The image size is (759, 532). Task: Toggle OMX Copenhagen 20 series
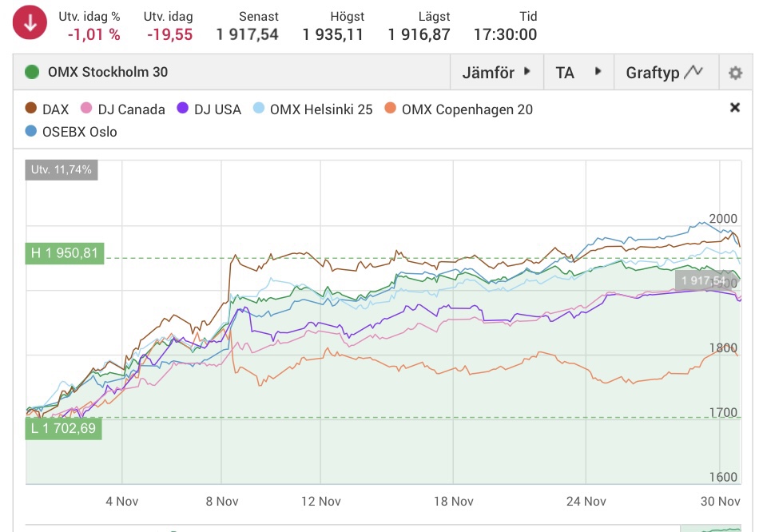(458, 109)
